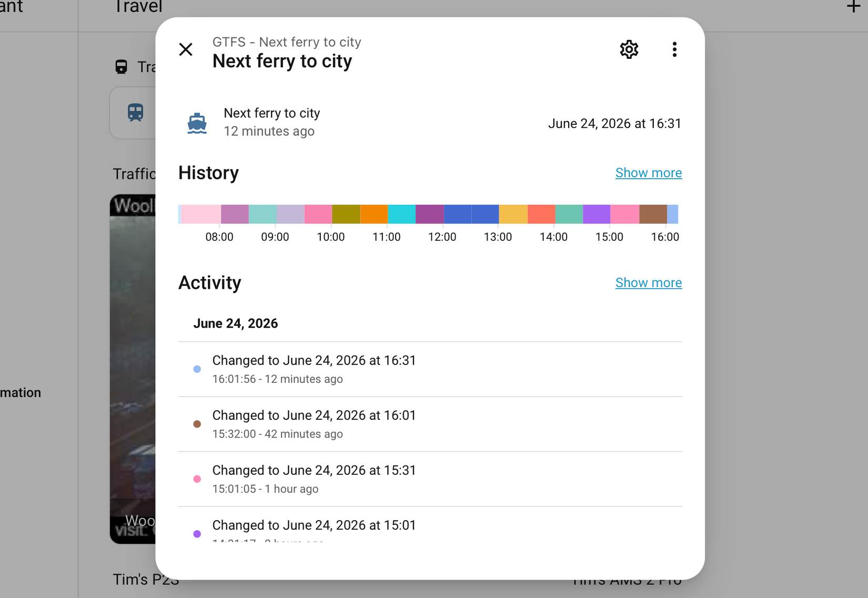Image resolution: width=868 pixels, height=598 pixels.
Task: Select the cyan history segment after 11:00
Action: pyautogui.click(x=401, y=214)
